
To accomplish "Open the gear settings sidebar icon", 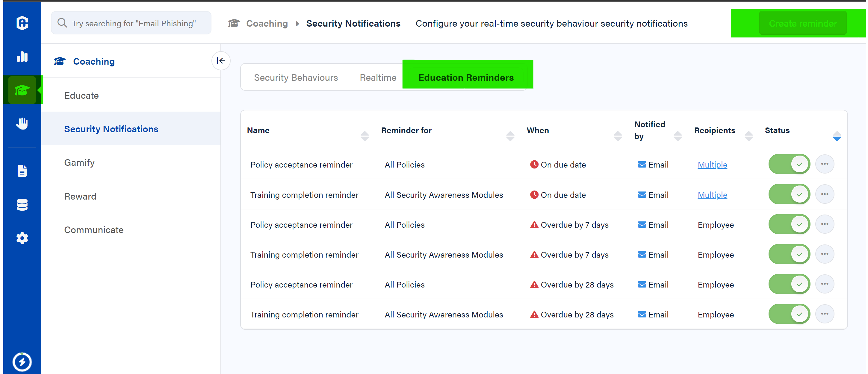I will coord(22,238).
